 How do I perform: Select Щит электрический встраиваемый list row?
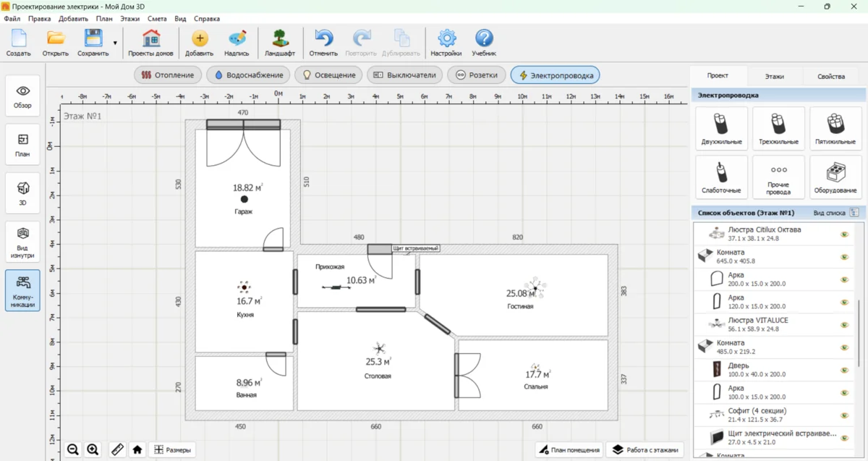click(773, 437)
